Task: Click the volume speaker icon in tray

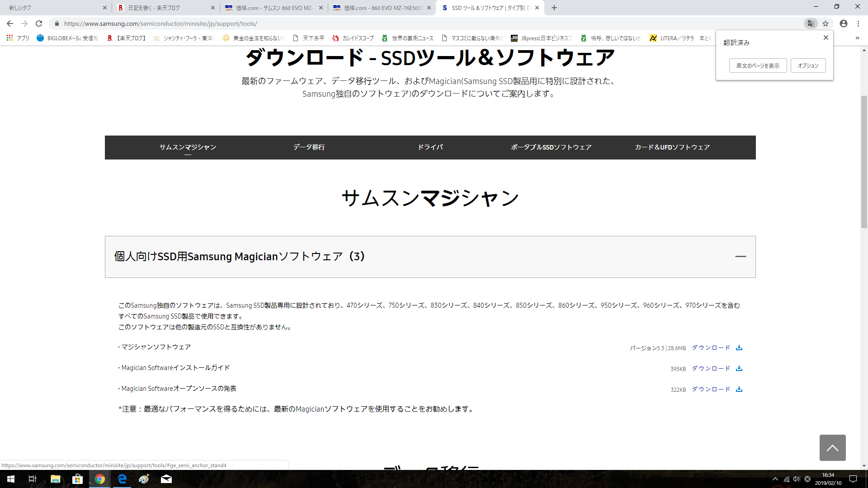Action: coord(797,479)
